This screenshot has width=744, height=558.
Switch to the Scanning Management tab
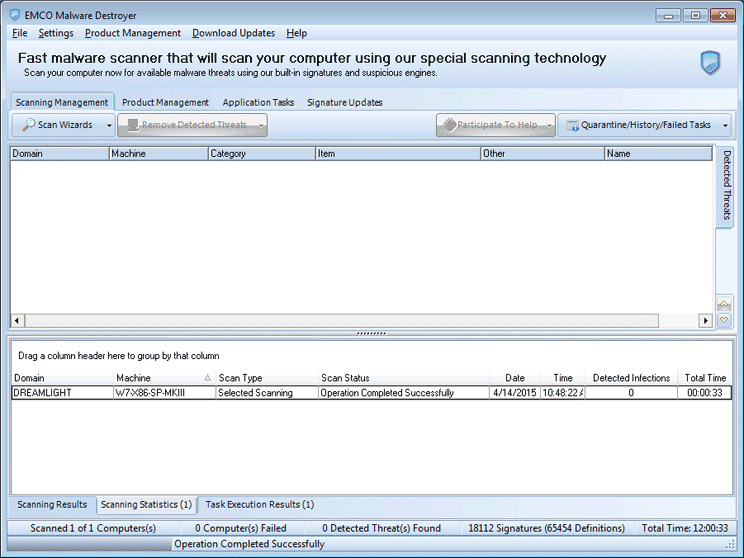click(62, 102)
